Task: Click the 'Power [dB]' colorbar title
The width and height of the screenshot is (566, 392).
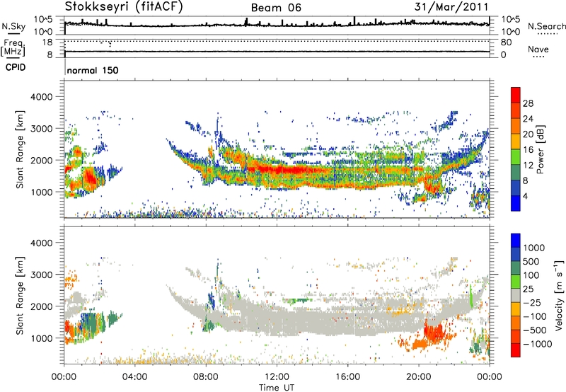Action: [540, 149]
